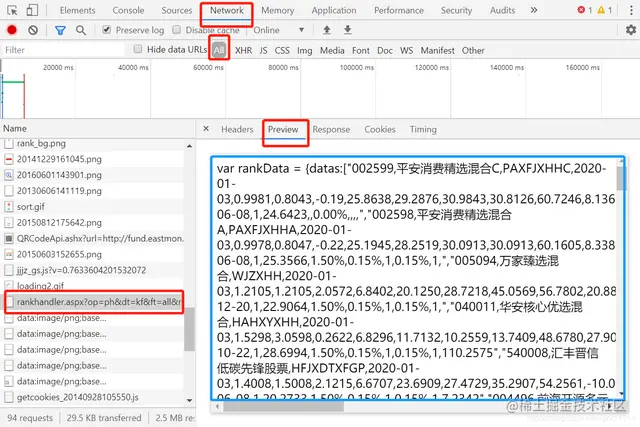Open the network search magnifier icon
The image size is (640, 427).
coord(81,30)
